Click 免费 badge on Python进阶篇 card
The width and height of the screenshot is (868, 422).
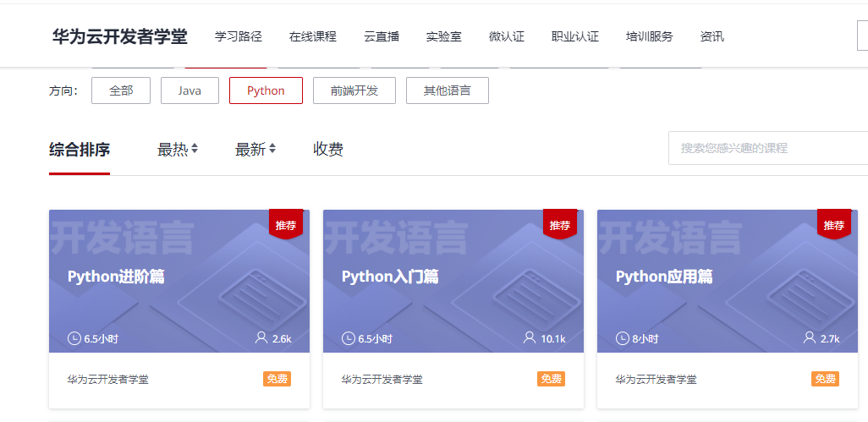point(277,379)
